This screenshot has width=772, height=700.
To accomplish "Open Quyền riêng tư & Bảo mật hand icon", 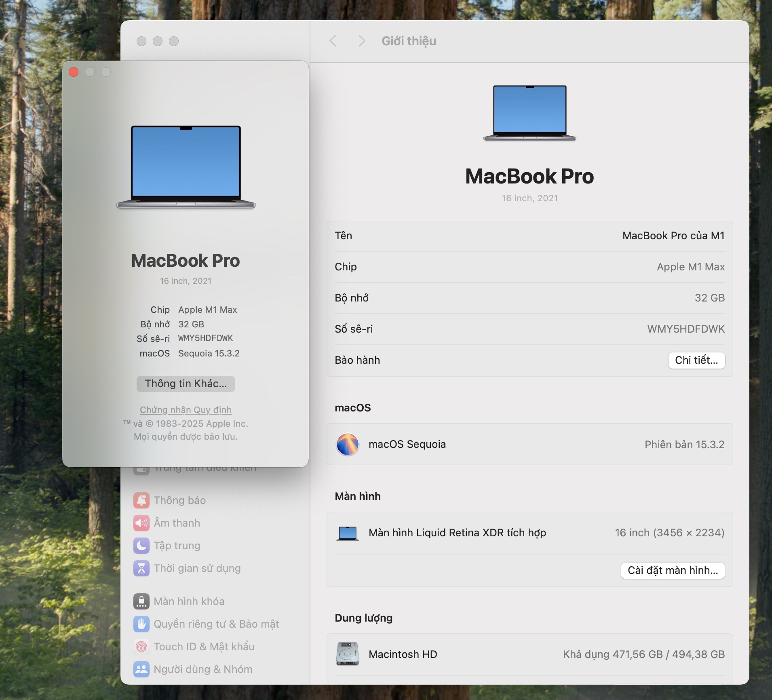I will coord(141,624).
